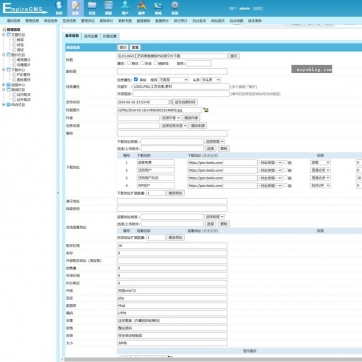362x362 pixels.
Task: Collapse the 下载中心 tree node
Action: coord(4,70)
